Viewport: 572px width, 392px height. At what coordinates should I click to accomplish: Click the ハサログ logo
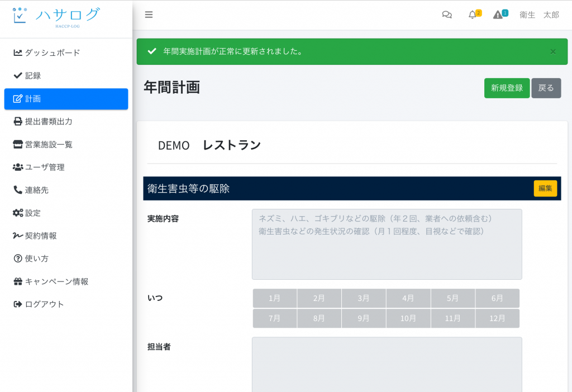[x=56, y=17]
